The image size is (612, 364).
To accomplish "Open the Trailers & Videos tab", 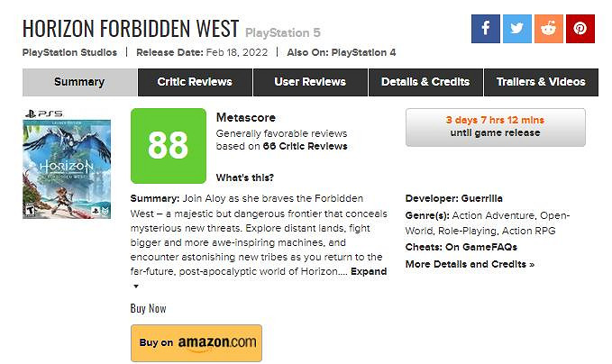I will [x=541, y=82].
